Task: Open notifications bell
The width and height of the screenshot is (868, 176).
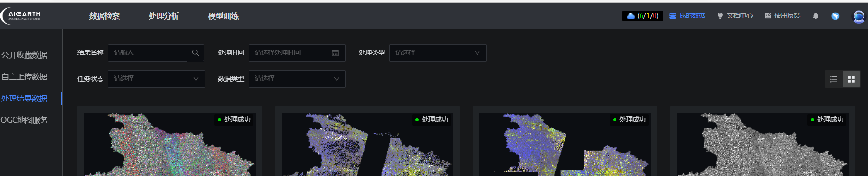Action: pos(816,16)
